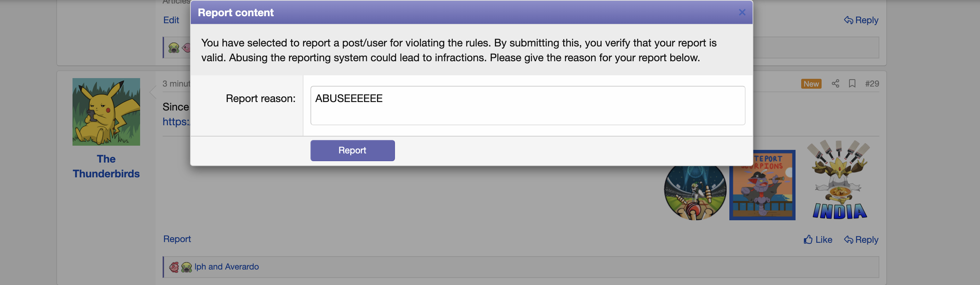
Task: Submit the report with the Report button
Action: click(352, 150)
